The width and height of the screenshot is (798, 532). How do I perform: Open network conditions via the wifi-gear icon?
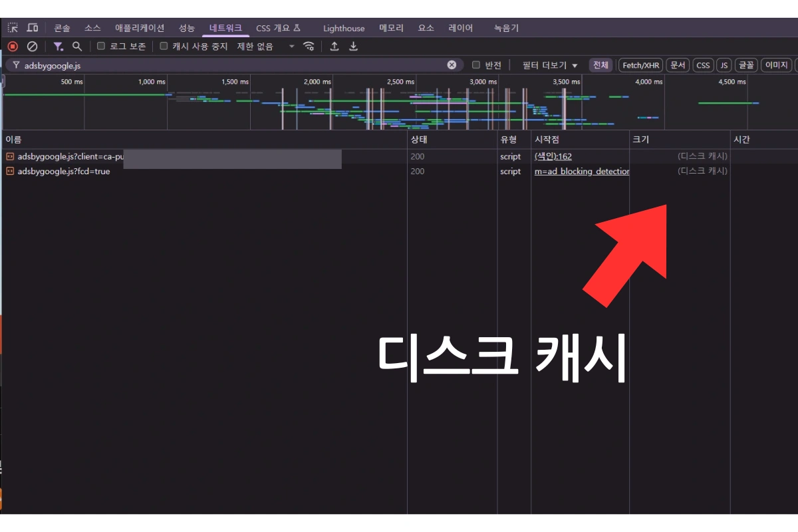tap(308, 46)
